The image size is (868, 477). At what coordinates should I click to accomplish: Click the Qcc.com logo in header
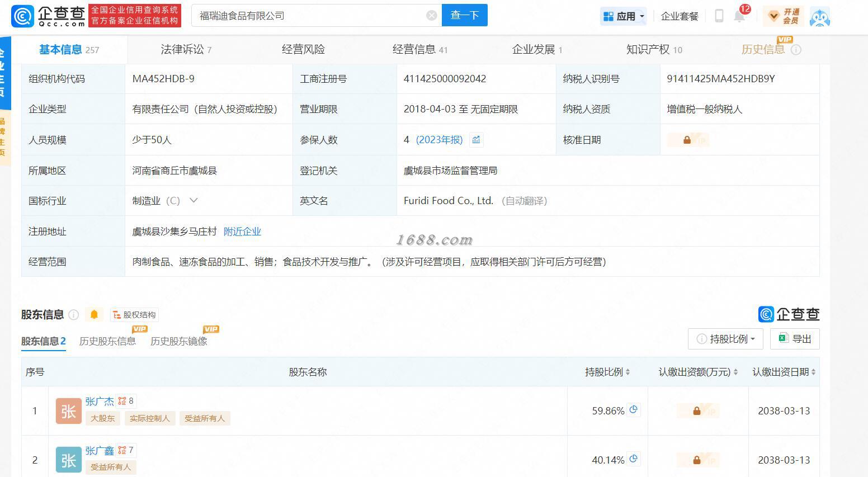48,16
